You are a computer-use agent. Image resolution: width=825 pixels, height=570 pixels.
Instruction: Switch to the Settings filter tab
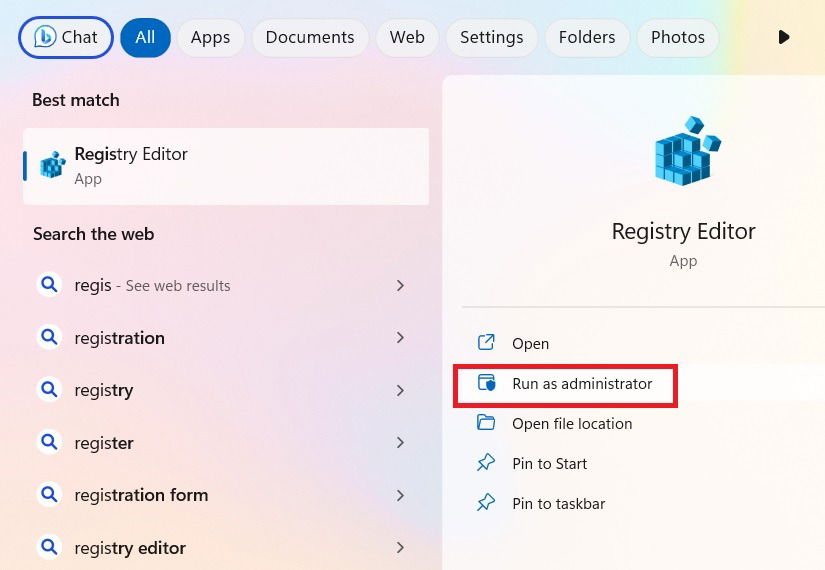tap(491, 37)
